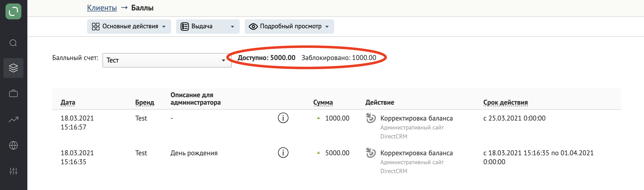Click info icon for 1000.00 row
This screenshot has height=190, width=644.
[283, 118]
